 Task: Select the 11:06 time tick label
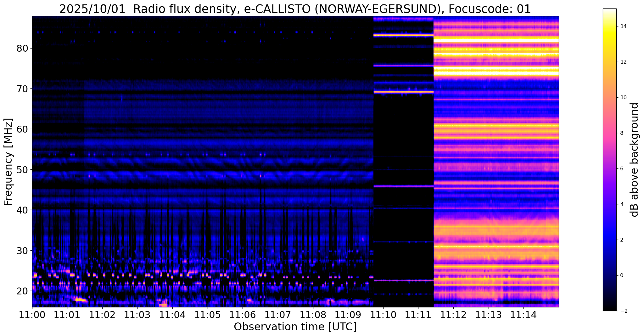pos(243,315)
